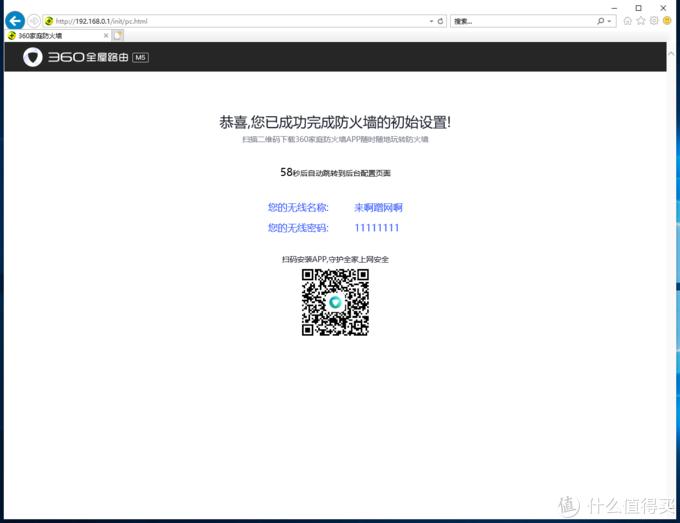Click the wireless name value 来啊蹭网啊
Image resolution: width=680 pixels, height=523 pixels.
coord(378,207)
